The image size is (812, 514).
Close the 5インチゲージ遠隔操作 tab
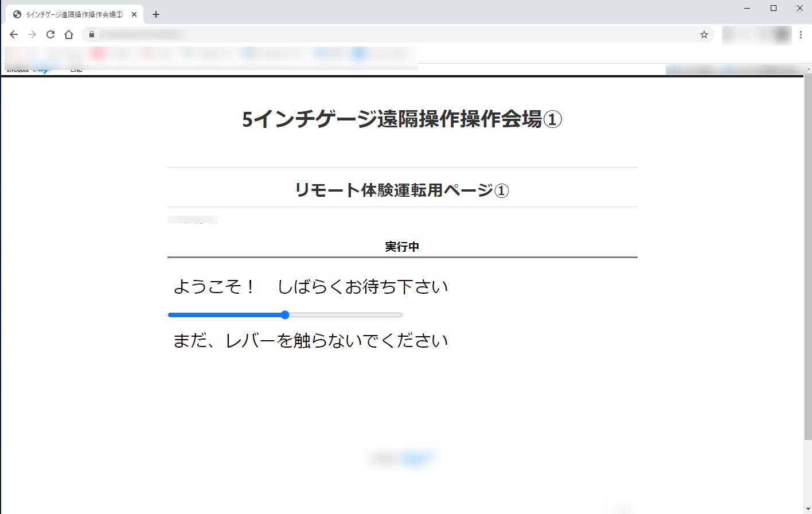(134, 14)
